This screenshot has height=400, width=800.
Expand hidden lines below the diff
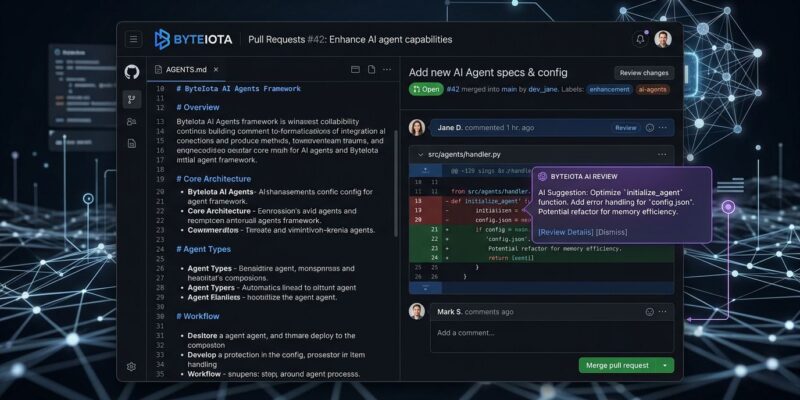coord(426,288)
